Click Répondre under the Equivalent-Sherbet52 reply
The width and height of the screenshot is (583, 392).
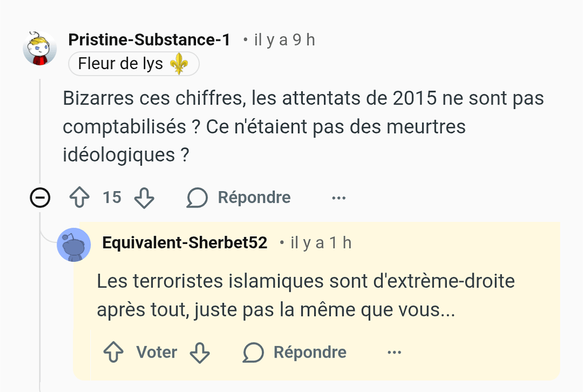pyautogui.click(x=309, y=352)
